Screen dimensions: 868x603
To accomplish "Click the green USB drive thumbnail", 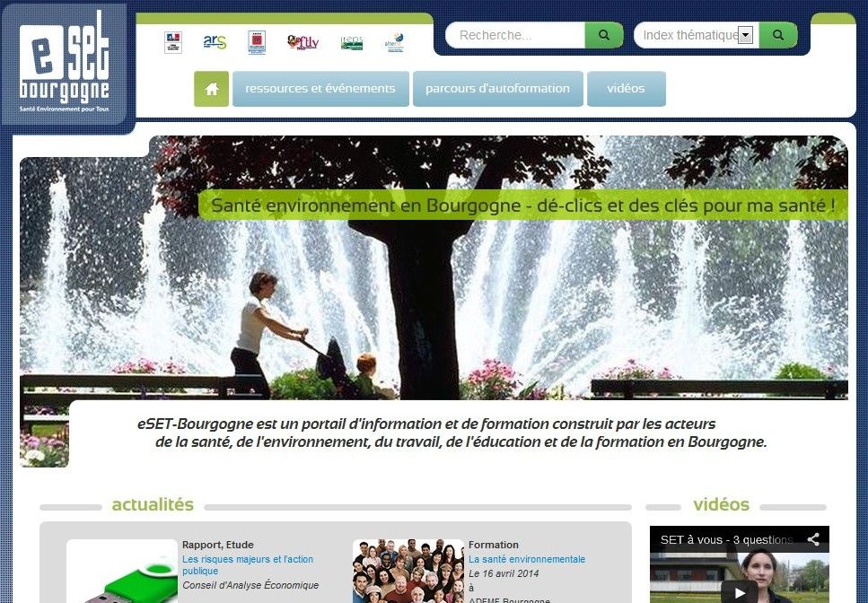I will pyautogui.click(x=122, y=574).
